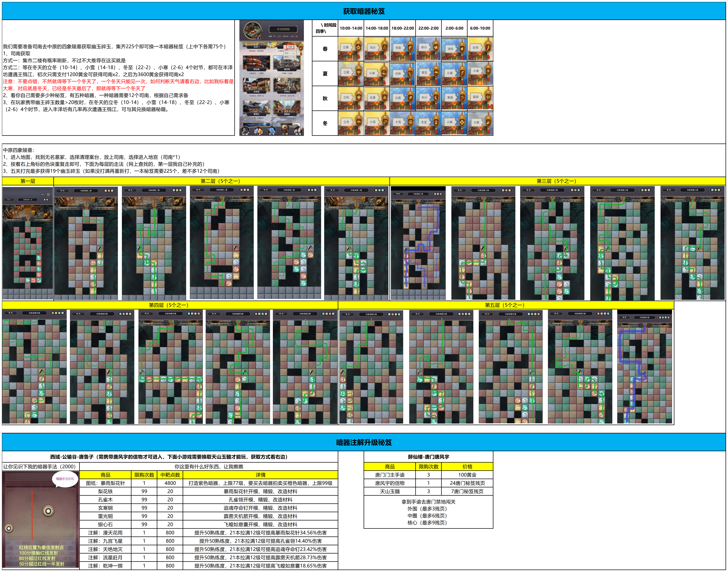Screen dimensions: 728x572
Task: Click the 立春 solar term icon
Action: [x=351, y=49]
